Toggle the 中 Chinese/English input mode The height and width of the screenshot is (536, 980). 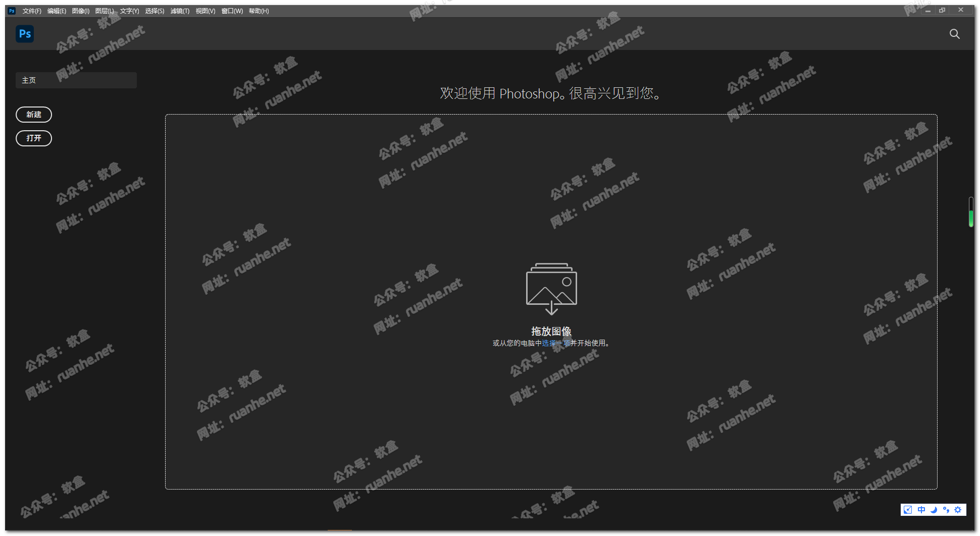(x=921, y=510)
